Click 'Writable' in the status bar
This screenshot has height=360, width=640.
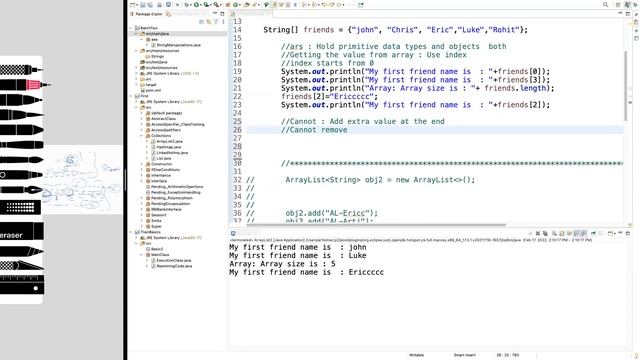[416, 355]
